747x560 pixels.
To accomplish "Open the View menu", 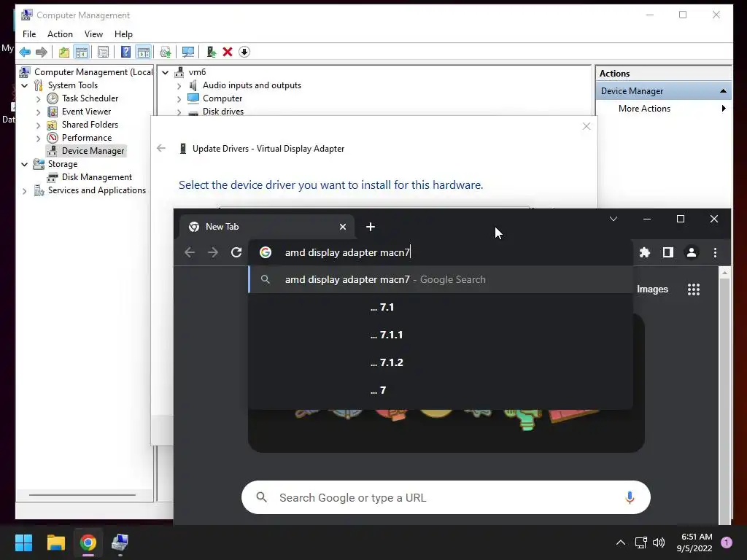I will click(93, 34).
